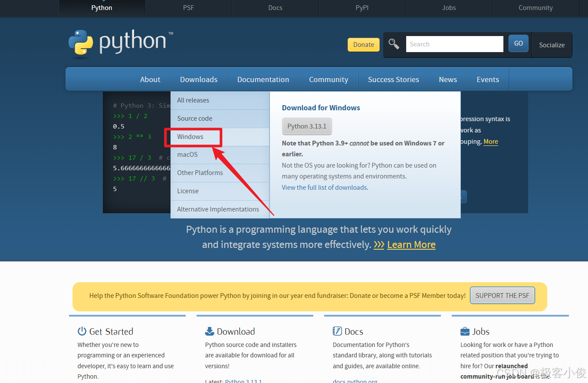The image size is (588, 383).
Task: Click the magnifying glass search icon
Action: pos(394,44)
